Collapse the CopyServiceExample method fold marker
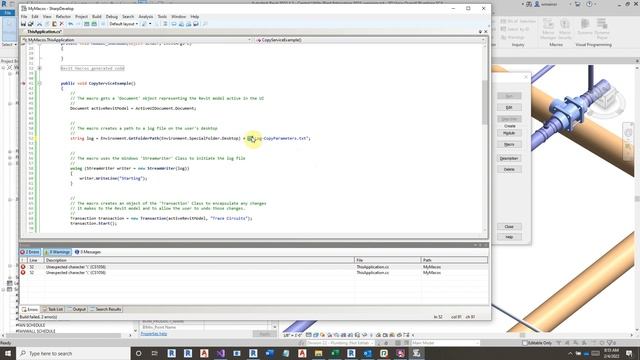Screen dimensions: 640x360 [40, 83]
